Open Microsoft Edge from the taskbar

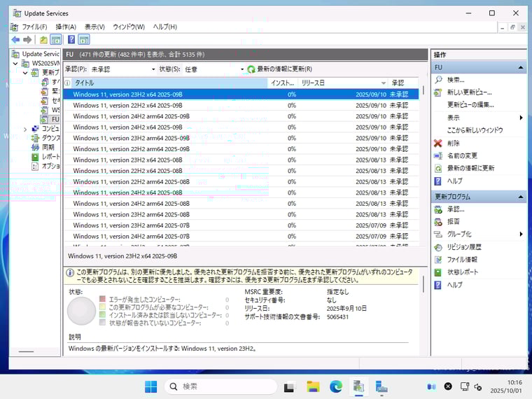[x=336, y=386]
